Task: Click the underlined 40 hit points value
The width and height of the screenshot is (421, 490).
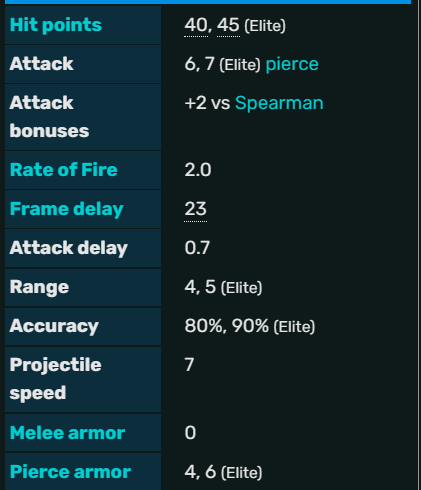Action: [x=196, y=25]
